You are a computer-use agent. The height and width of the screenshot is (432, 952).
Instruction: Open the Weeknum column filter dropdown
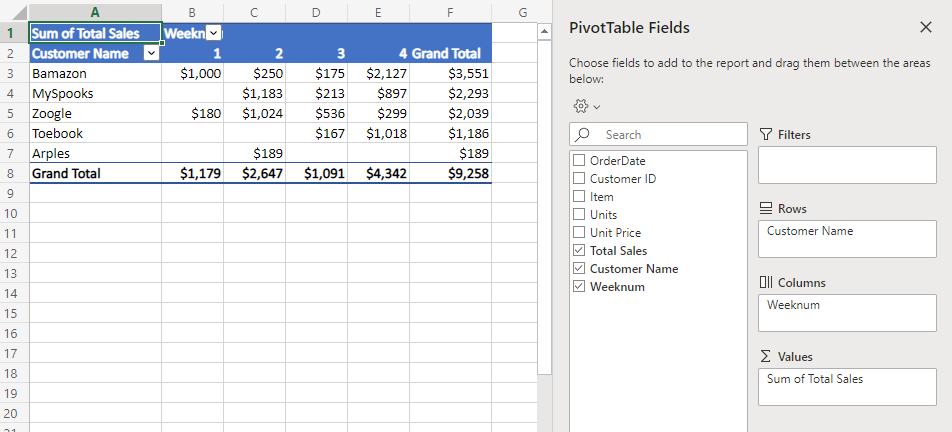click(214, 33)
